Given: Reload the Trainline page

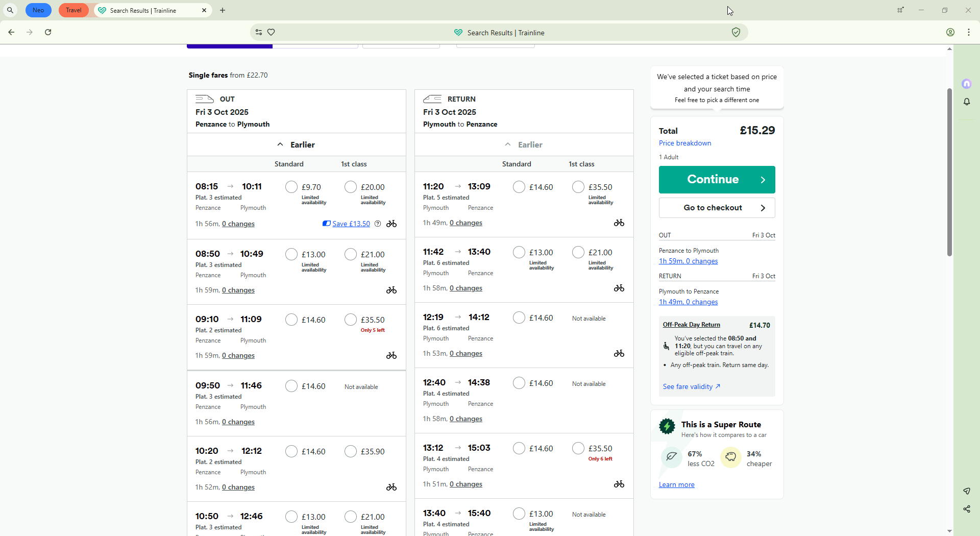Looking at the screenshot, I should [x=48, y=32].
